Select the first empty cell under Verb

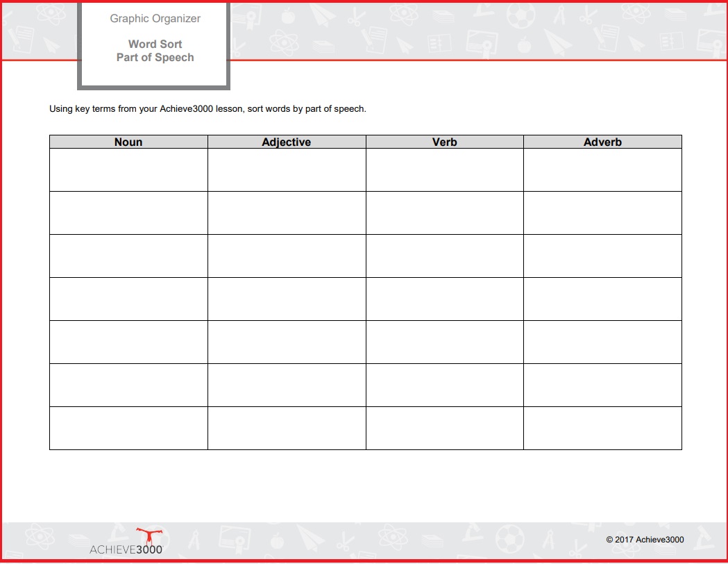pyautogui.click(x=445, y=170)
